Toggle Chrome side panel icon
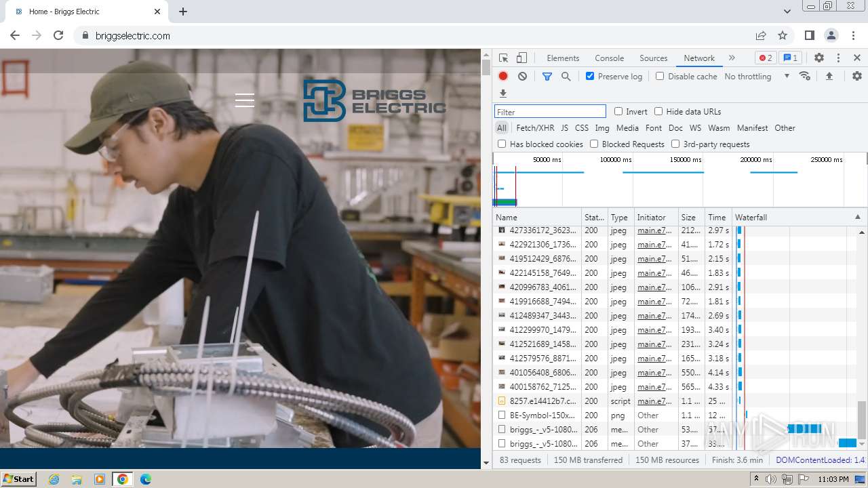Image resolution: width=868 pixels, height=488 pixels. point(810,35)
